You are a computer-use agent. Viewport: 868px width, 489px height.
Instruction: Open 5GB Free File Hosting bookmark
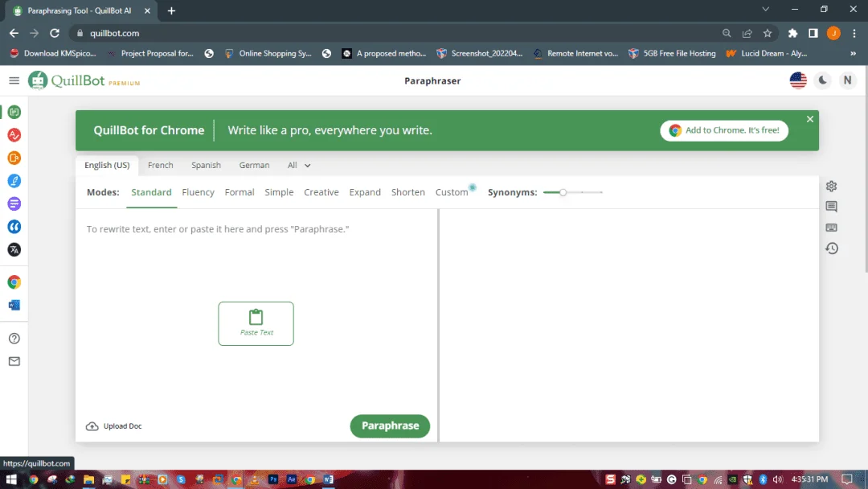(672, 53)
